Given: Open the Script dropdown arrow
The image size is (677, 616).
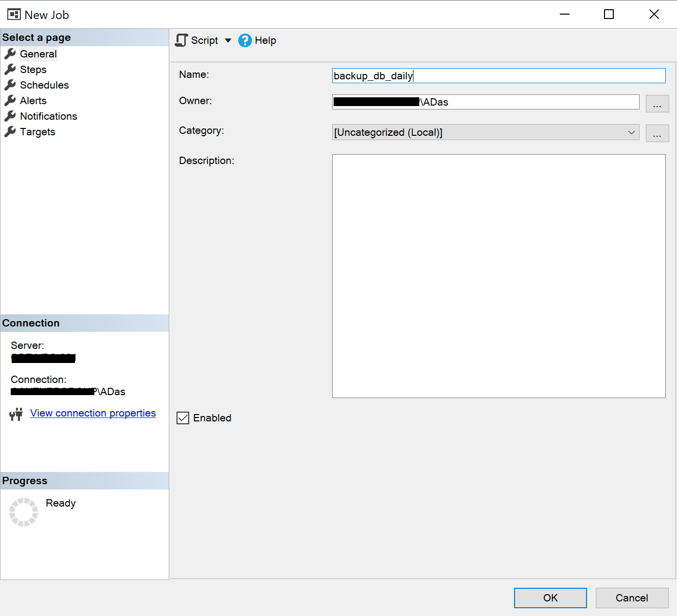Looking at the screenshot, I should [228, 40].
